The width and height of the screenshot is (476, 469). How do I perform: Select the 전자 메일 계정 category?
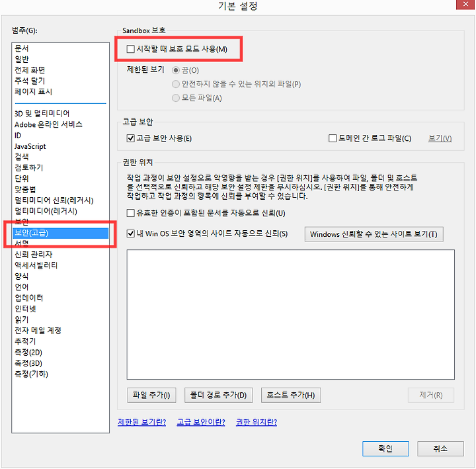pyautogui.click(x=60, y=331)
